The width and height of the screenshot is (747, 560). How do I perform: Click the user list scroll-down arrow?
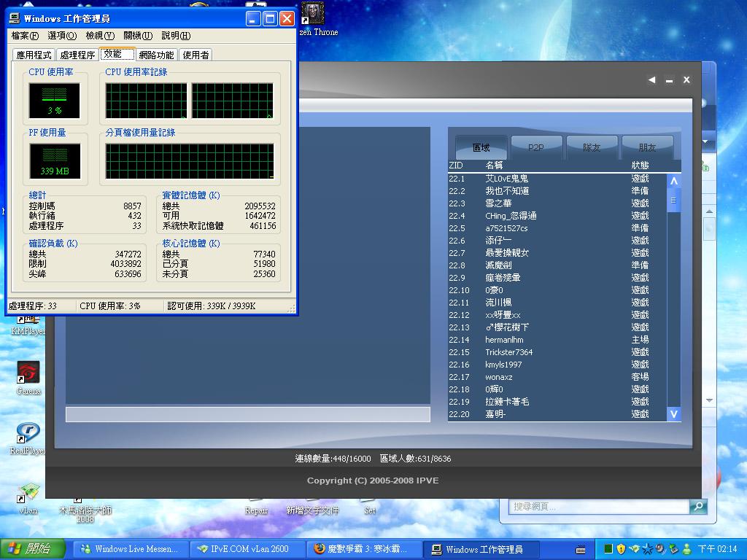tap(673, 413)
